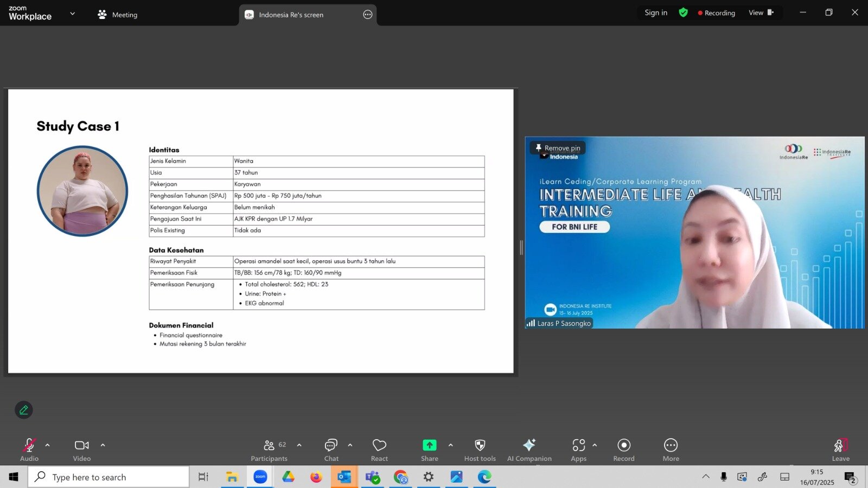Open Microsoft Teams from taskbar
This screenshot has width=868, height=488.
point(373,477)
